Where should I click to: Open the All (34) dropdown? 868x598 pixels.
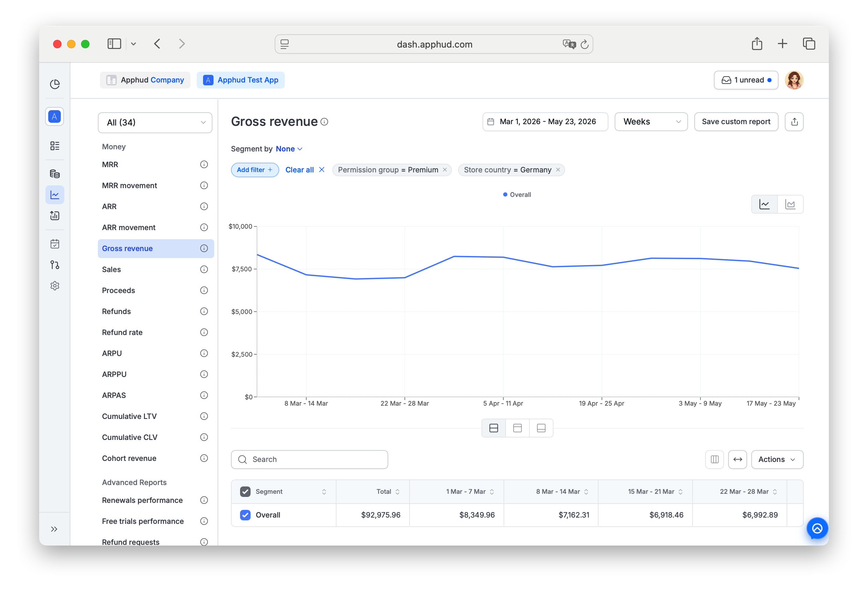pos(155,122)
